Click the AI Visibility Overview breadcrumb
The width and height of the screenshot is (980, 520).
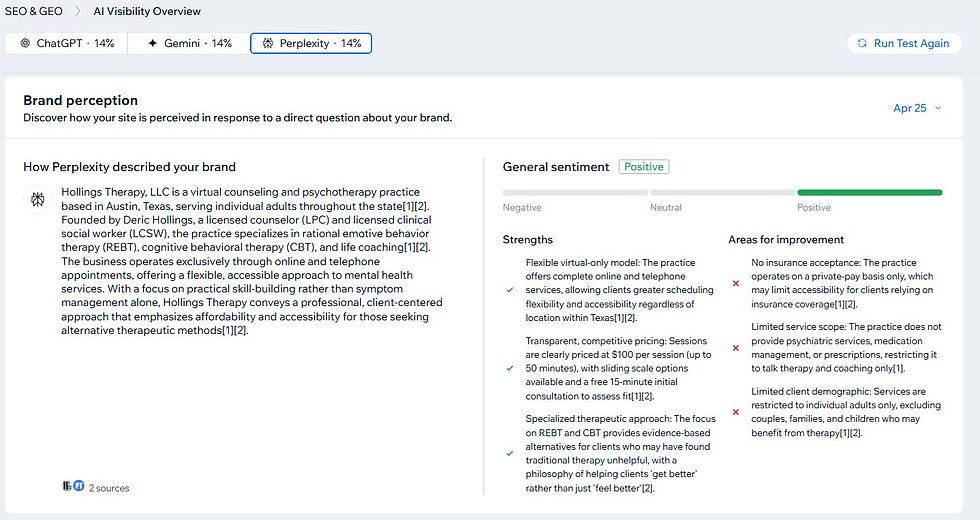click(x=147, y=11)
